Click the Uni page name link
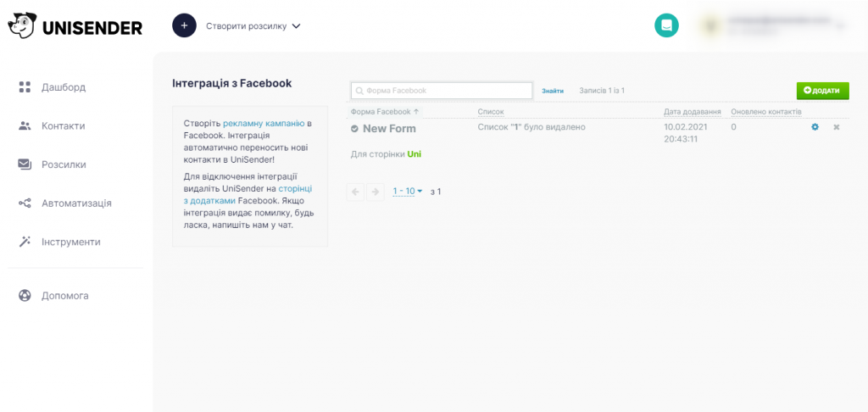 click(414, 154)
